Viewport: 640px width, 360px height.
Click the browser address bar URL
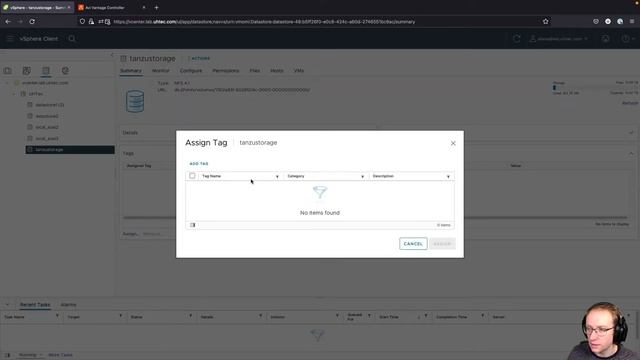264,22
